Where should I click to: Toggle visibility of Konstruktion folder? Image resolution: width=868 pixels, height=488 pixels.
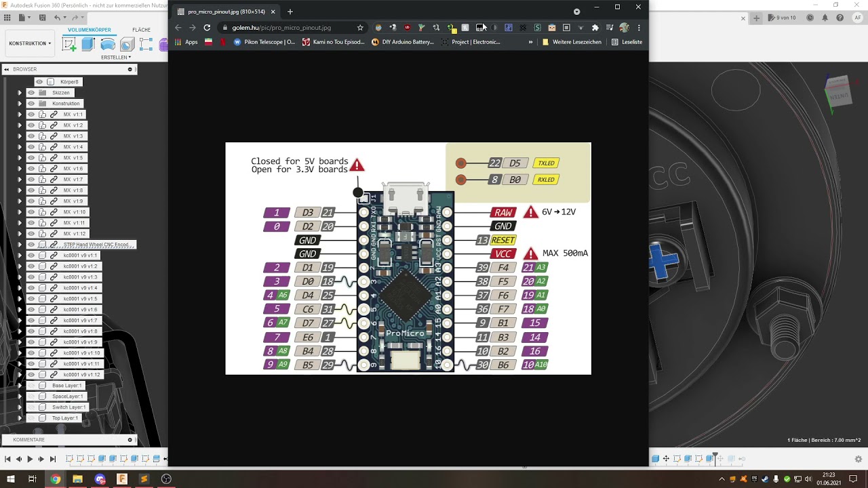click(x=31, y=104)
